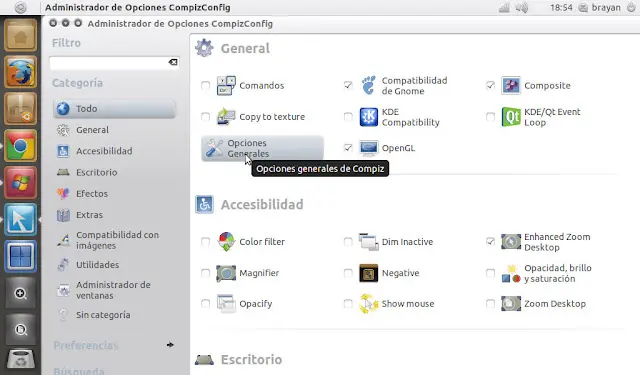Enable the Dim Inactive checkbox
The image size is (640, 375).
tap(348, 242)
